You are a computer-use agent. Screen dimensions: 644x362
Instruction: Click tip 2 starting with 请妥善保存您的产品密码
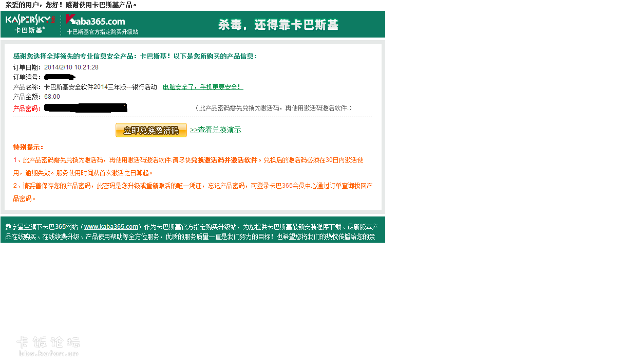pos(193,192)
